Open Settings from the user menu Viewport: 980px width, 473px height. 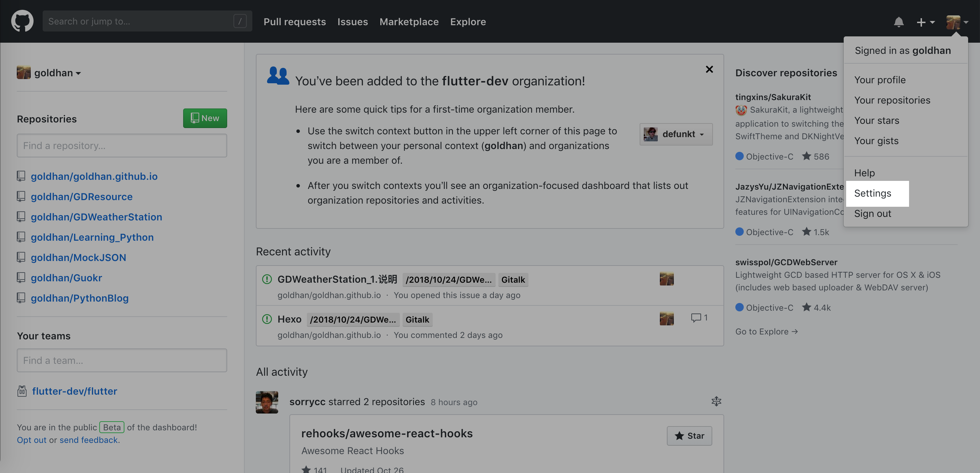tap(872, 193)
